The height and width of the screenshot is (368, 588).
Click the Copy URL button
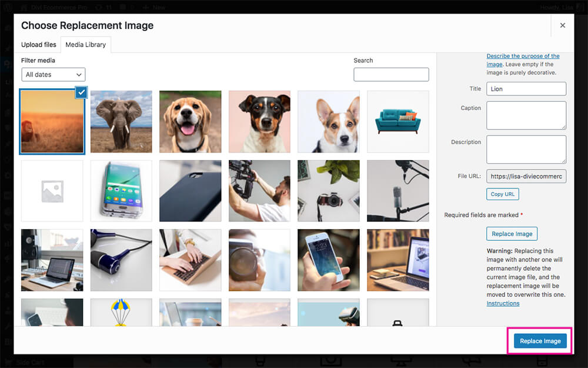[503, 194]
